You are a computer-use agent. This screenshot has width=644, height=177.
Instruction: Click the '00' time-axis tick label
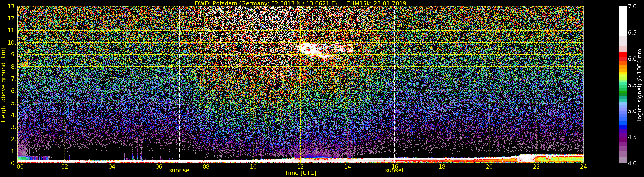tap(20, 167)
